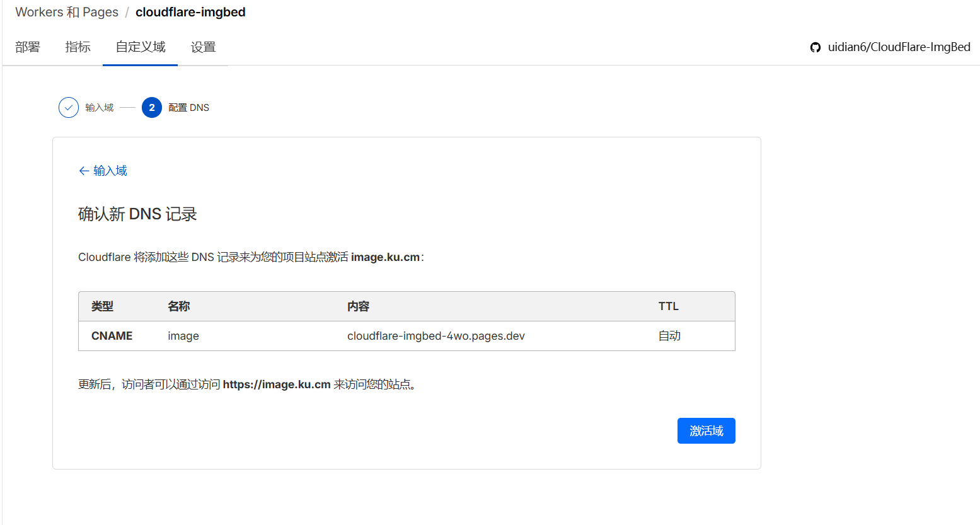980x525 pixels.
Task: Open the uidian6/CloudFlare-ImgBed repository link
Action: (x=899, y=47)
